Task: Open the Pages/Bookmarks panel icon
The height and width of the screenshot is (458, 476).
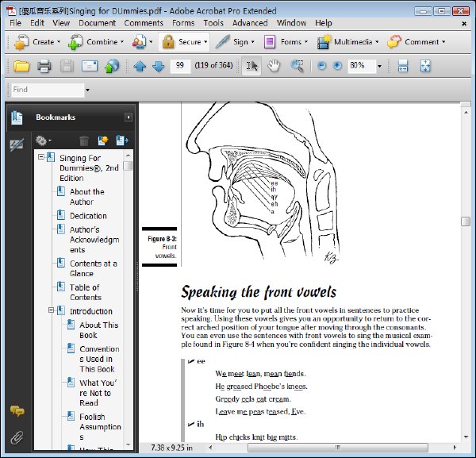Action: click(x=17, y=117)
